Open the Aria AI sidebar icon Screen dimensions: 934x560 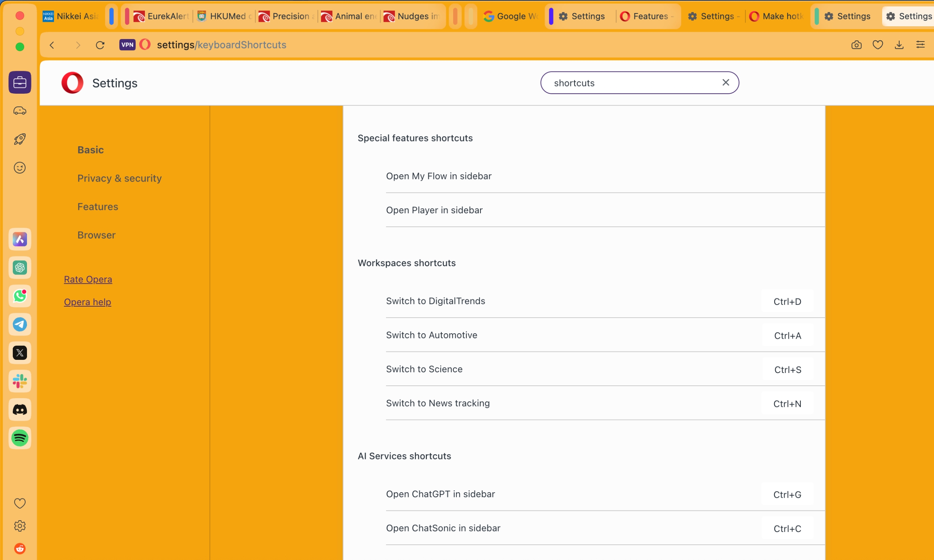pos(20,239)
